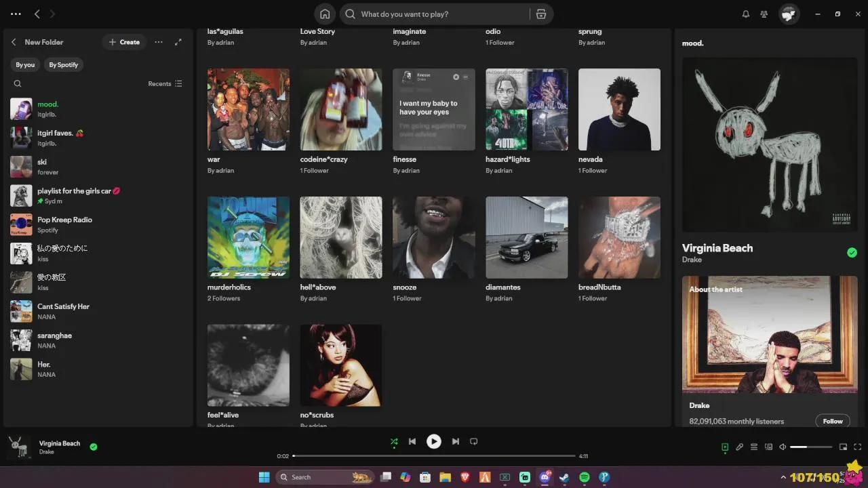Open the play Queue

point(754,447)
